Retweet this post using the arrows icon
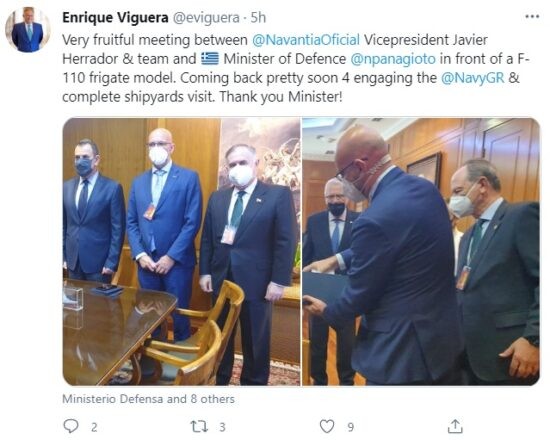Image resolution: width=550 pixels, height=440 pixels. (x=199, y=426)
